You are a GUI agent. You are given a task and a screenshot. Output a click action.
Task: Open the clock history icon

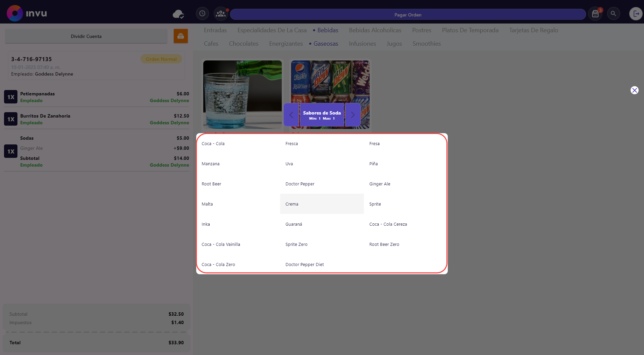coord(202,13)
